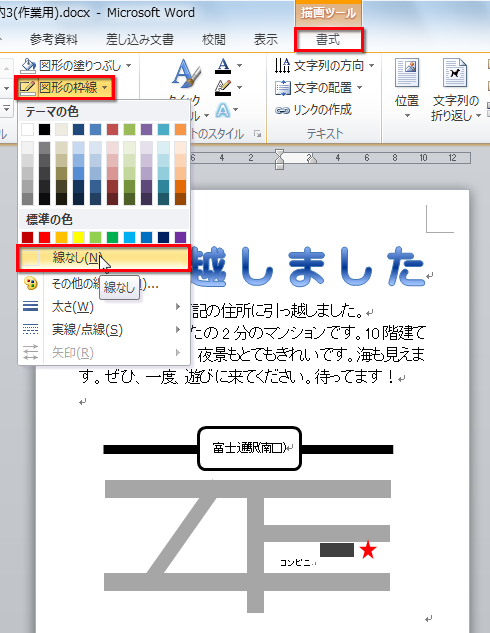Viewport: 490px width, 633px height.
Task: Open the 図形の枠線 dropdown arrow
Action: (105, 88)
